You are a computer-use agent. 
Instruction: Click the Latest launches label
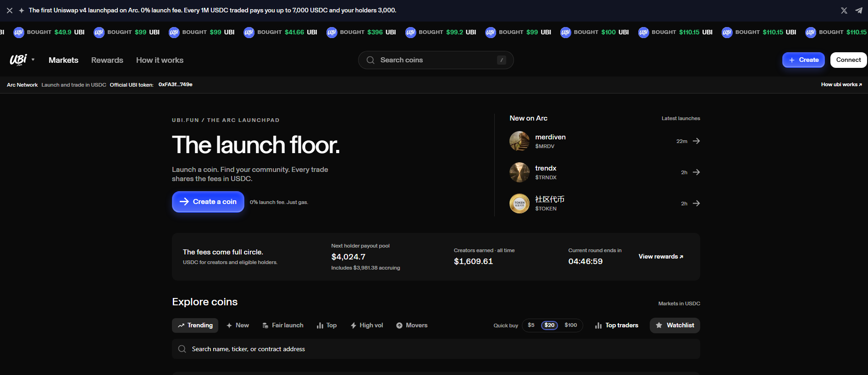(681, 118)
